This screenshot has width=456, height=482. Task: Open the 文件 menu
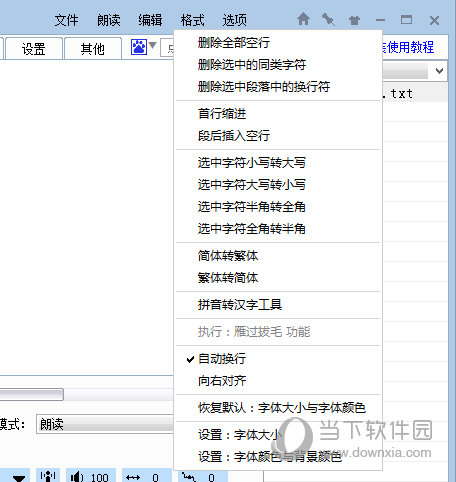pyautogui.click(x=66, y=20)
